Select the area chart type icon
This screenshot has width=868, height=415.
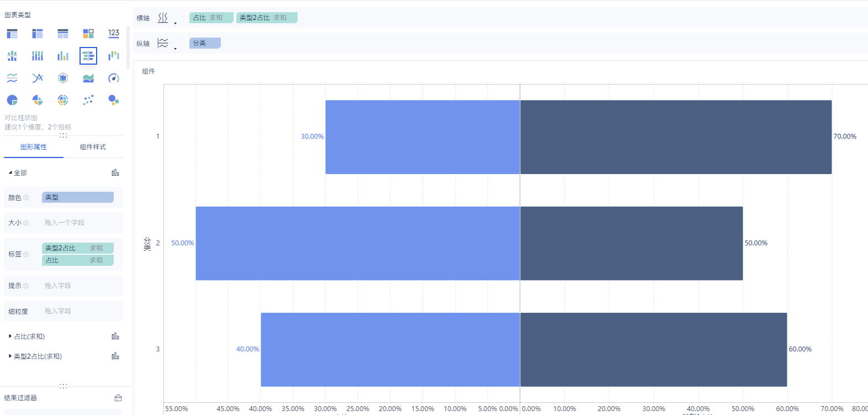point(88,78)
